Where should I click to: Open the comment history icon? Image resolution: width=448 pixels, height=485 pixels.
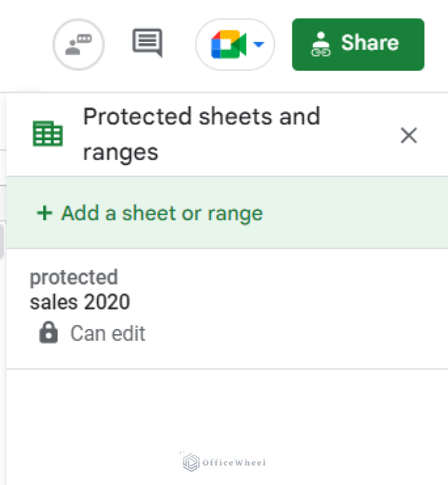147,44
